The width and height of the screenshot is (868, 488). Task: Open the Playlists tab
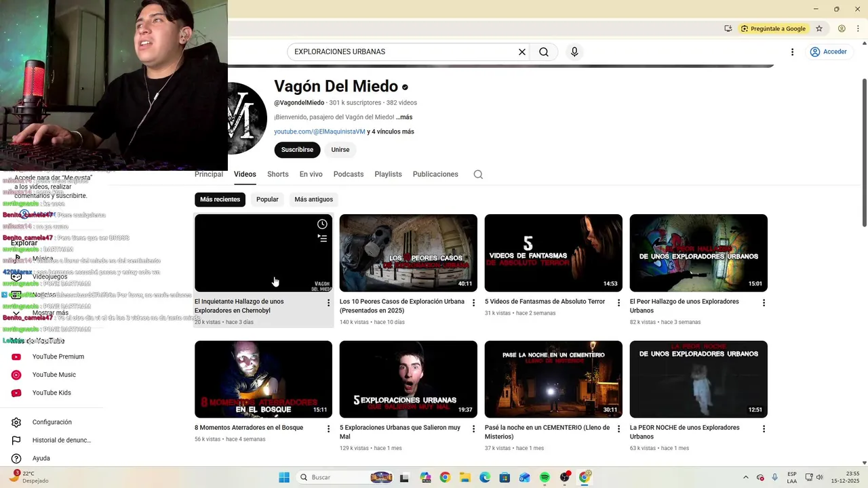(388, 174)
